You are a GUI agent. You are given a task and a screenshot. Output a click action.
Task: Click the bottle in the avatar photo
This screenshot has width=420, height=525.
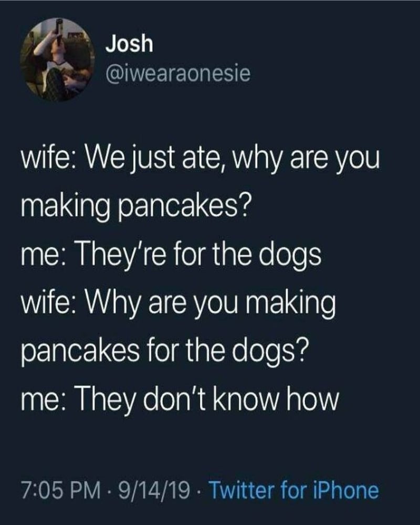[59, 32]
